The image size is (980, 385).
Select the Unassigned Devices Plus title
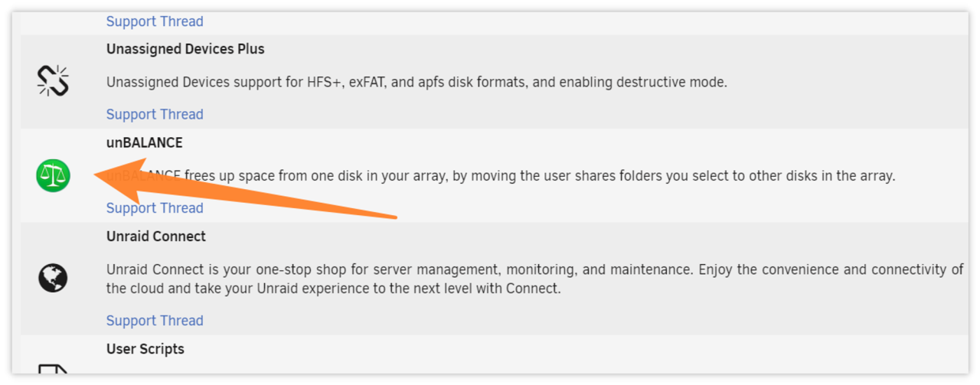coord(185,49)
